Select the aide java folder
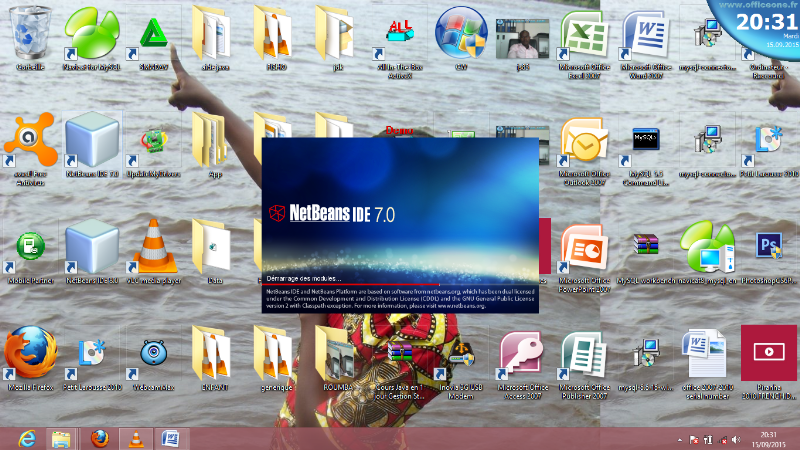 tap(215, 38)
